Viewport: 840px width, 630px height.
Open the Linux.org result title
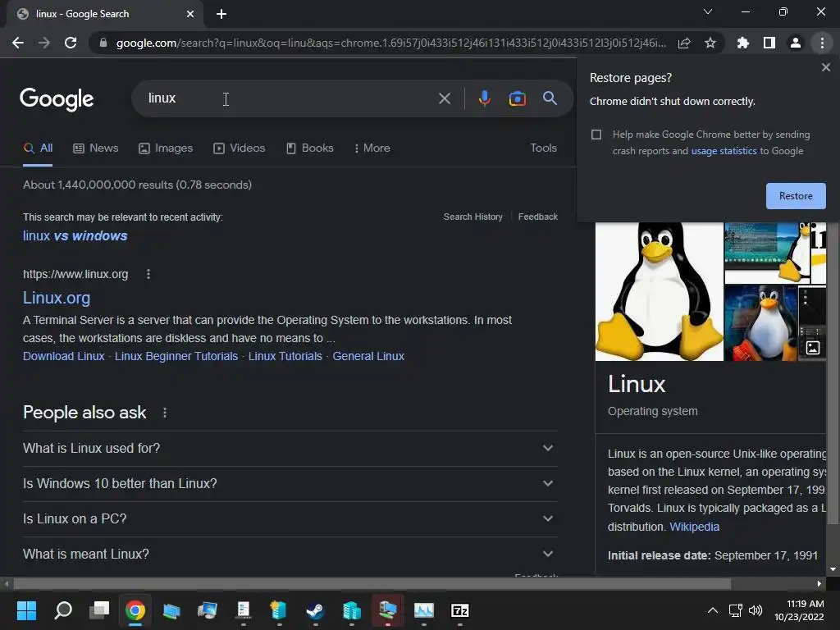(x=57, y=298)
